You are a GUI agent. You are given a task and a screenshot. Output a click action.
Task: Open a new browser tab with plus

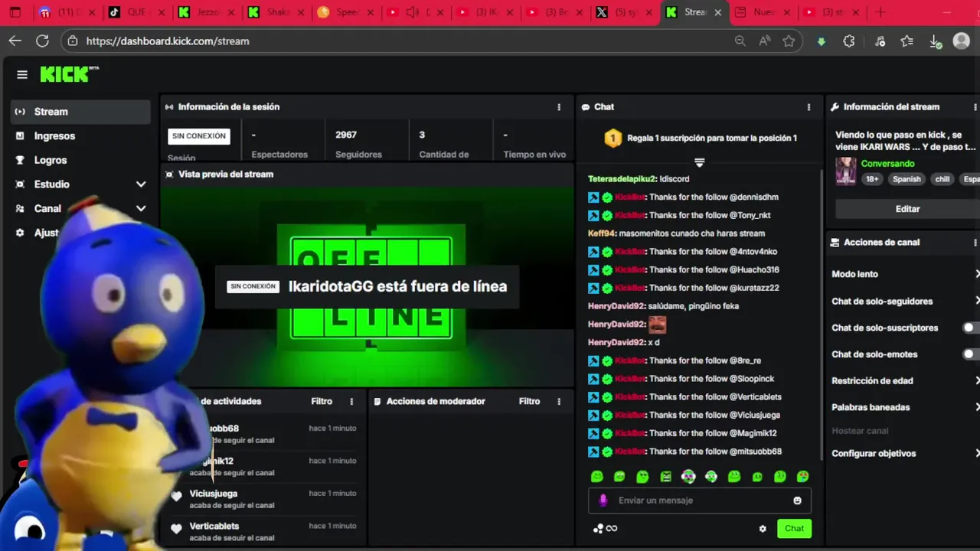pos(880,12)
